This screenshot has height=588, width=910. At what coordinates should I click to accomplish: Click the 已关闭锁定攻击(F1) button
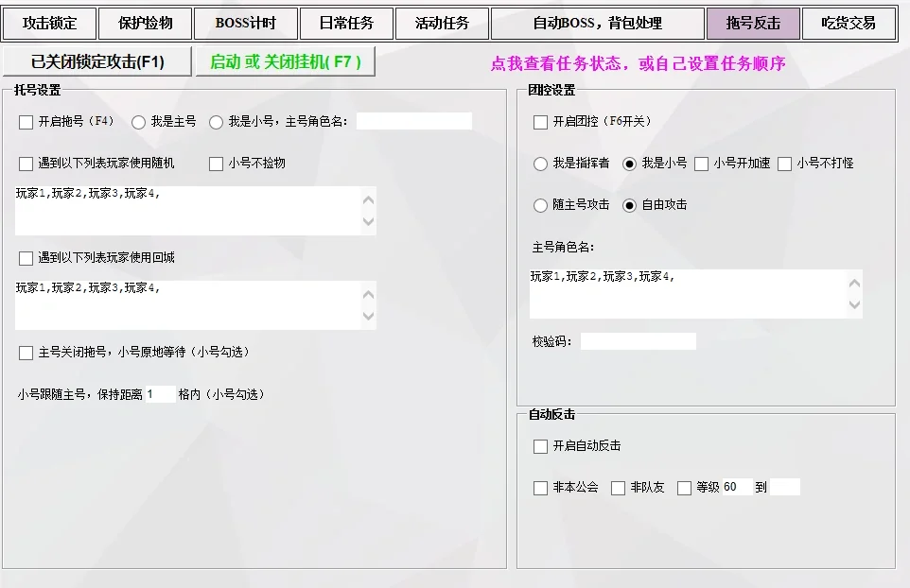click(x=96, y=61)
